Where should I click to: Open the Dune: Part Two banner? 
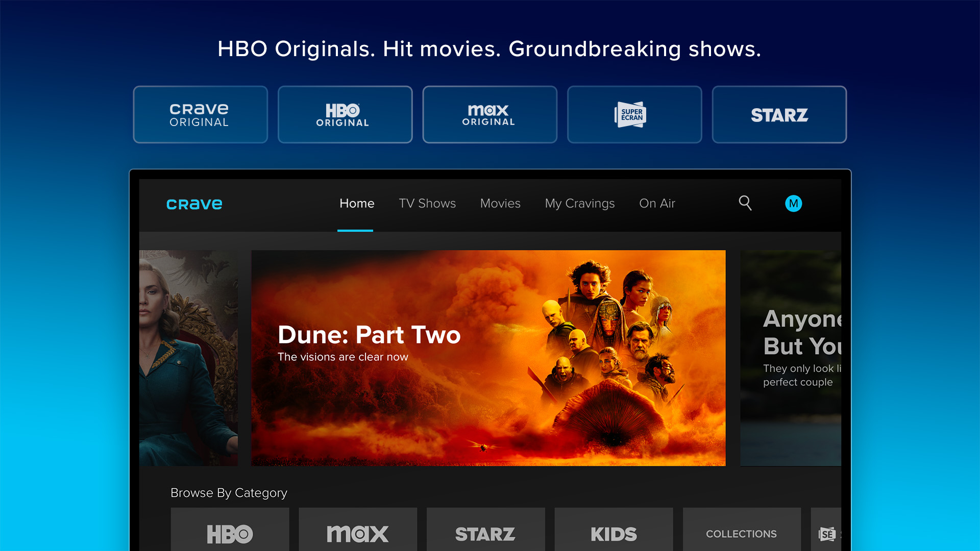(488, 358)
